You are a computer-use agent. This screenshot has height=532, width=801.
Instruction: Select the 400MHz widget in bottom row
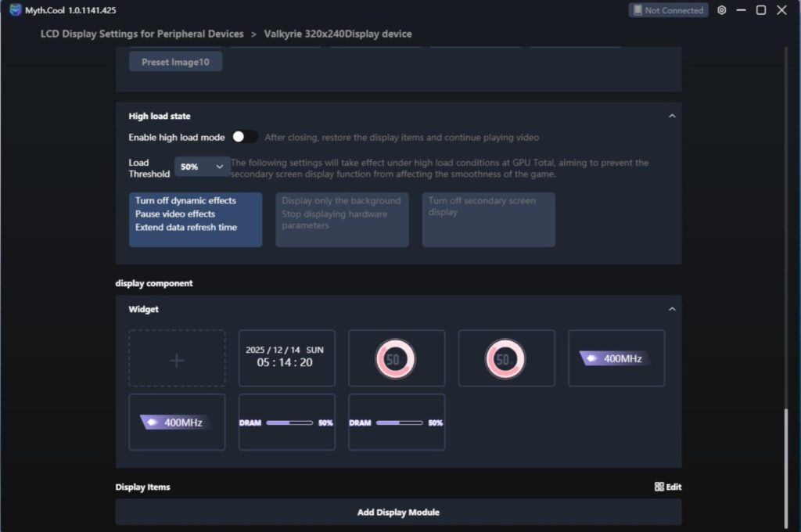pyautogui.click(x=177, y=422)
